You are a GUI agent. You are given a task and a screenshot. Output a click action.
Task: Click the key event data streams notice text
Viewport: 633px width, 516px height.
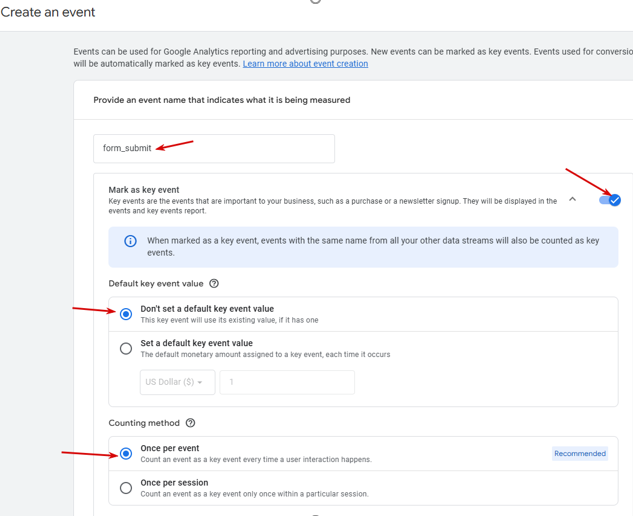click(372, 246)
